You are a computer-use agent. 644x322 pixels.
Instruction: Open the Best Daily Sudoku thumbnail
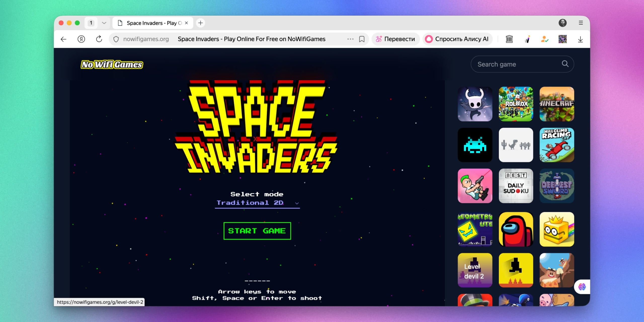(x=516, y=186)
